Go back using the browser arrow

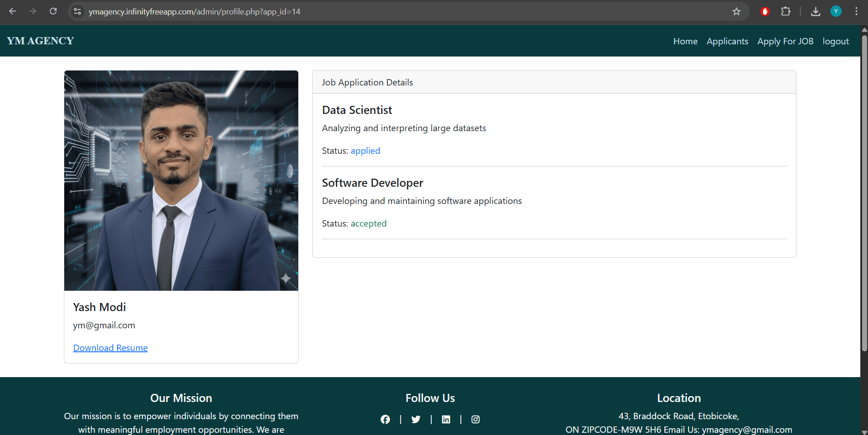coord(13,11)
